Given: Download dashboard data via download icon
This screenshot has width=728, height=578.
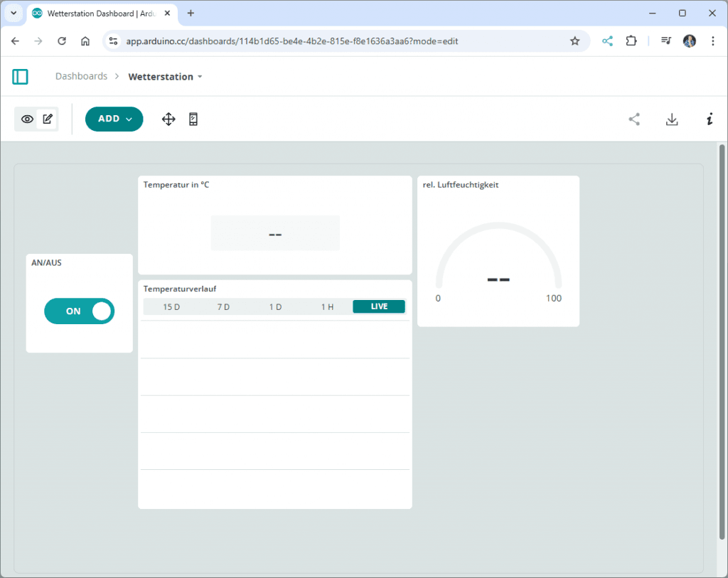Looking at the screenshot, I should (671, 119).
